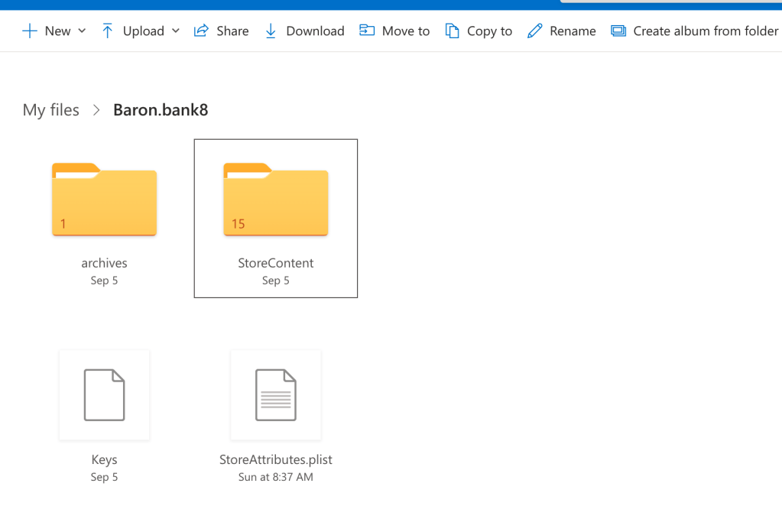Select the Keys file thumbnail

(104, 394)
